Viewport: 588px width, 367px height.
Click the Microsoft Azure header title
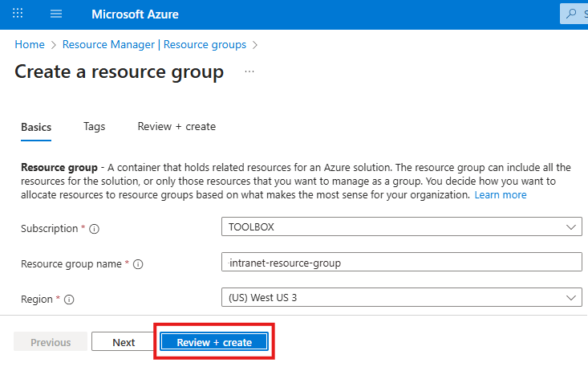(x=135, y=14)
